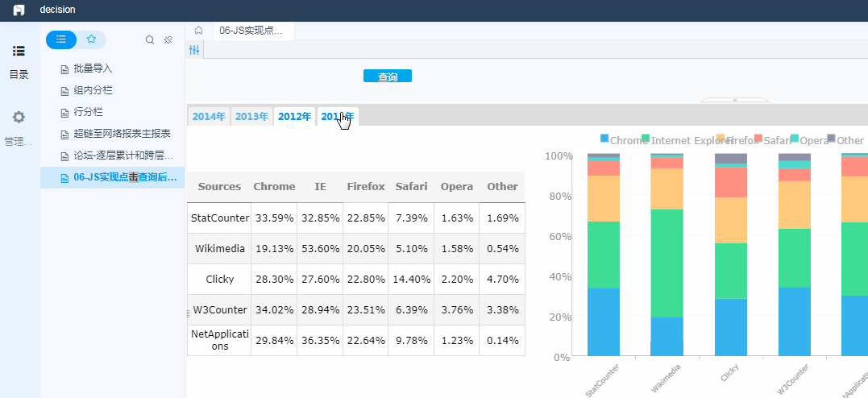The height and width of the screenshot is (398, 868).
Task: Click the FineReport logo icon
Action: (x=19, y=10)
